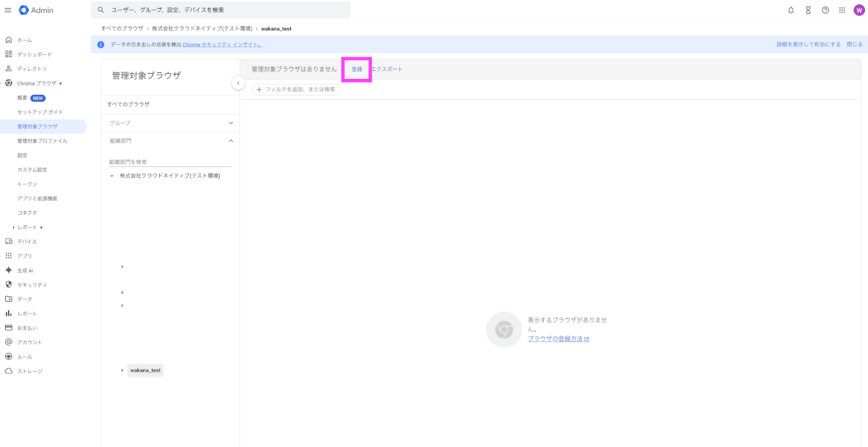Expand the wakana_test tree arrow
The width and height of the screenshot is (868, 447).
[x=123, y=370]
